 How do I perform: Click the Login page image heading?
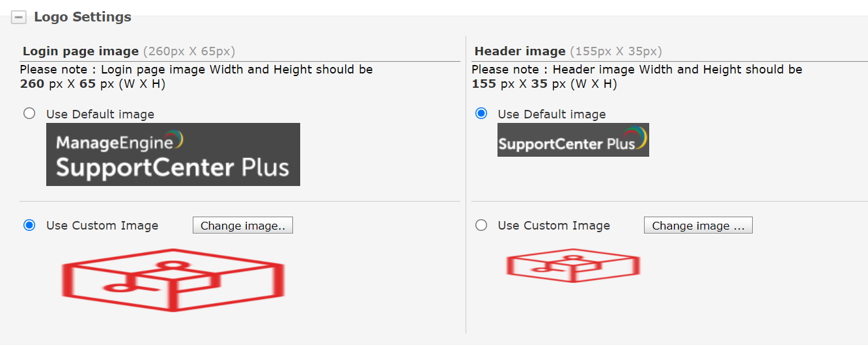pos(81,51)
